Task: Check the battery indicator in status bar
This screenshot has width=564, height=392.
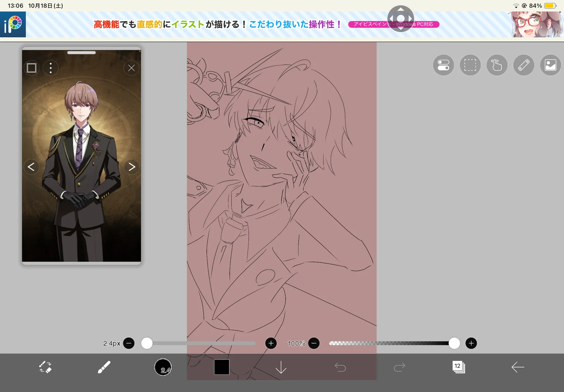Action: pos(550,6)
